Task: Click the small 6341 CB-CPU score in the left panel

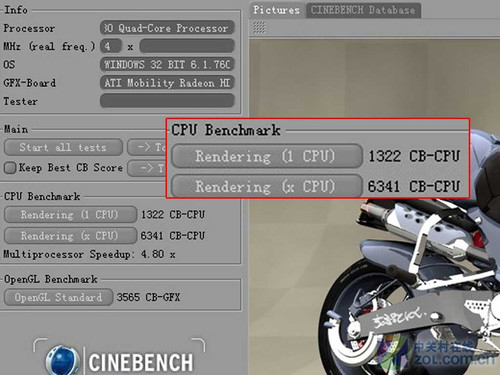Action: coord(173,236)
